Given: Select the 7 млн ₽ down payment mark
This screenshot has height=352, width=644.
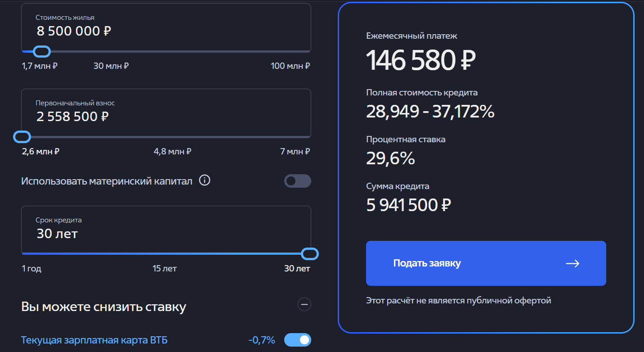Looking at the screenshot, I should (295, 151).
